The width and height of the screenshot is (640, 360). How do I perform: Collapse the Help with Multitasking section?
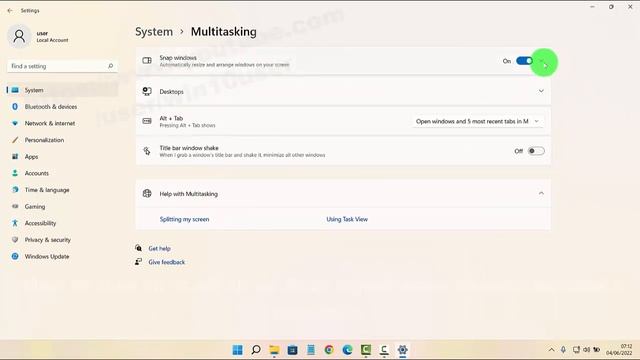(x=541, y=193)
